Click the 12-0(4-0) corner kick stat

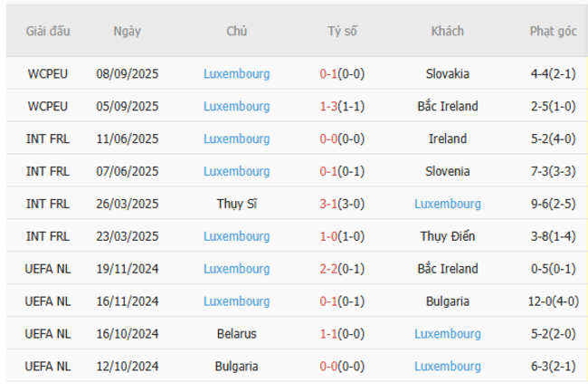(x=553, y=301)
